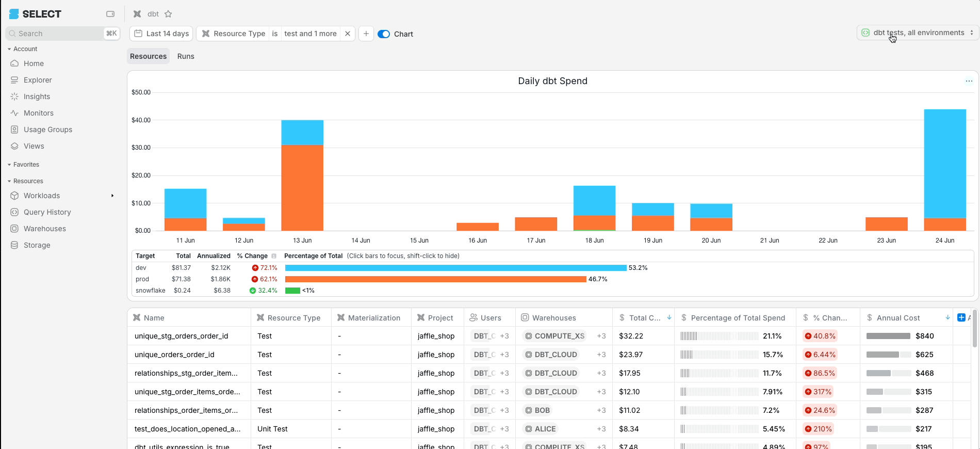Click the % Change info icon
This screenshot has width=980, height=449.
274,256
